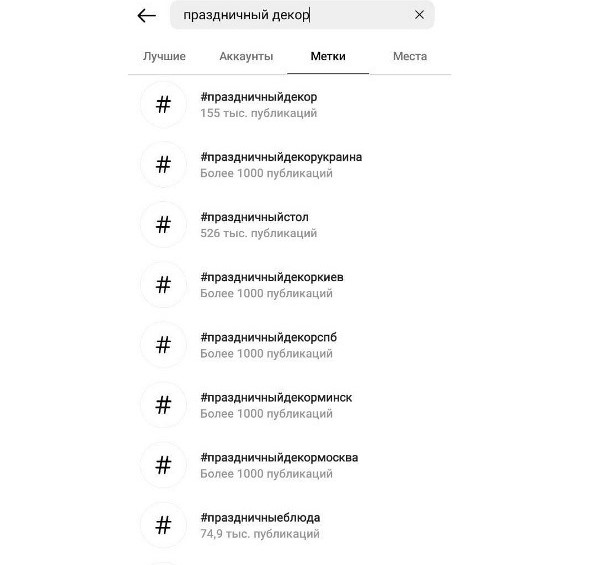Click hash icon beside #праздничныйдекорукраина
Screen dimensions: 596x565
[163, 164]
